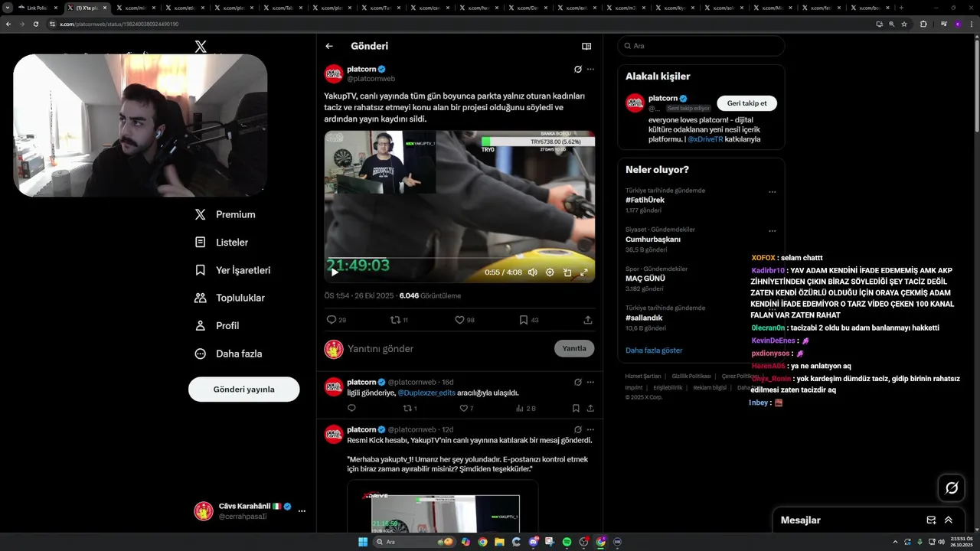The height and width of the screenshot is (551, 980).
Task: Open more options on 12d platcorn reply
Action: click(590, 429)
